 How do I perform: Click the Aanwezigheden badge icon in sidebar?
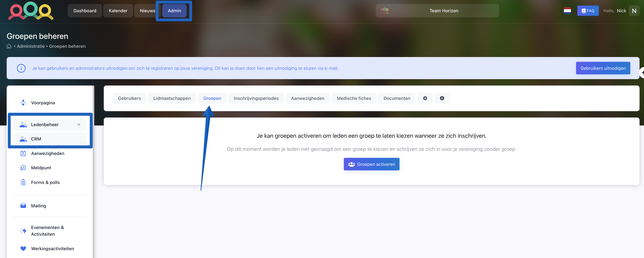coord(23,153)
